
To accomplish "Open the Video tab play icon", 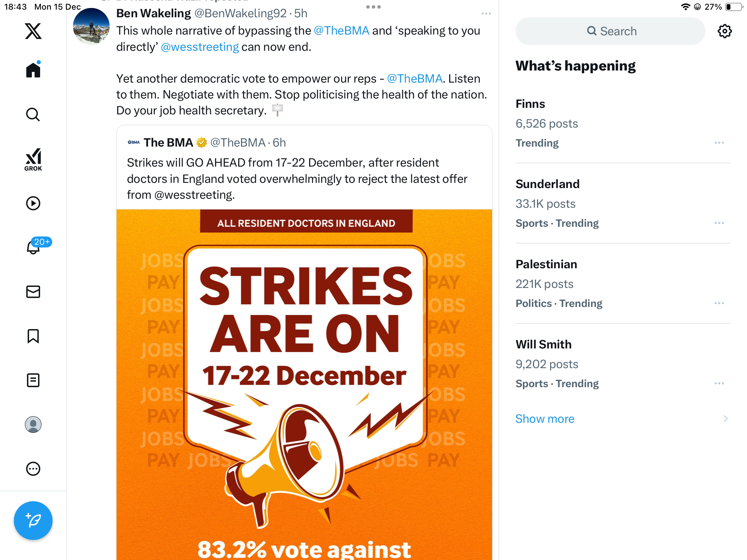I will (33, 203).
